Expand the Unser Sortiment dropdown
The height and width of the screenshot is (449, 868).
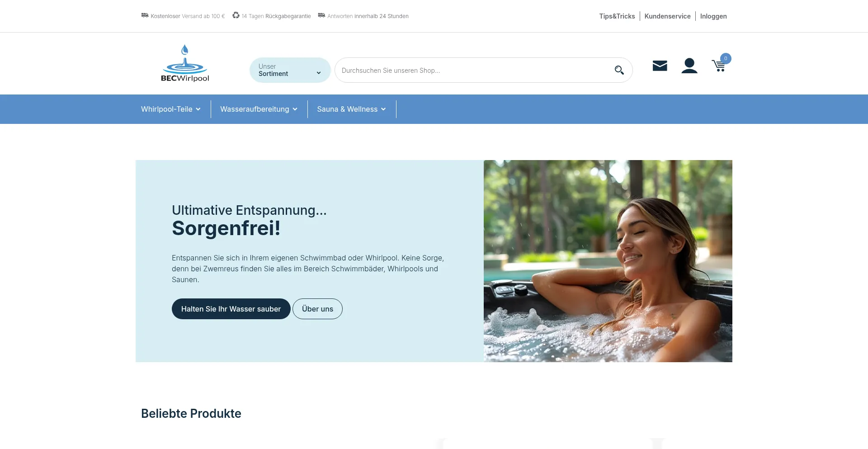(290, 70)
